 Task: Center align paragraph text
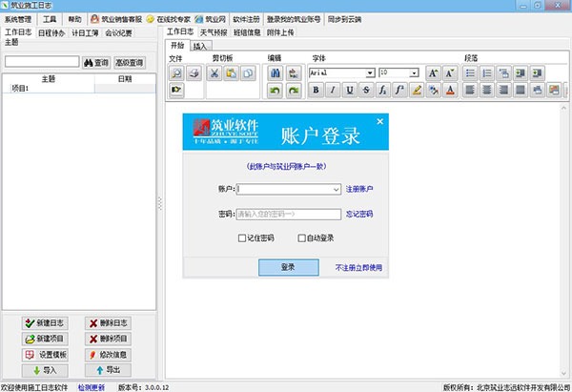tap(487, 90)
